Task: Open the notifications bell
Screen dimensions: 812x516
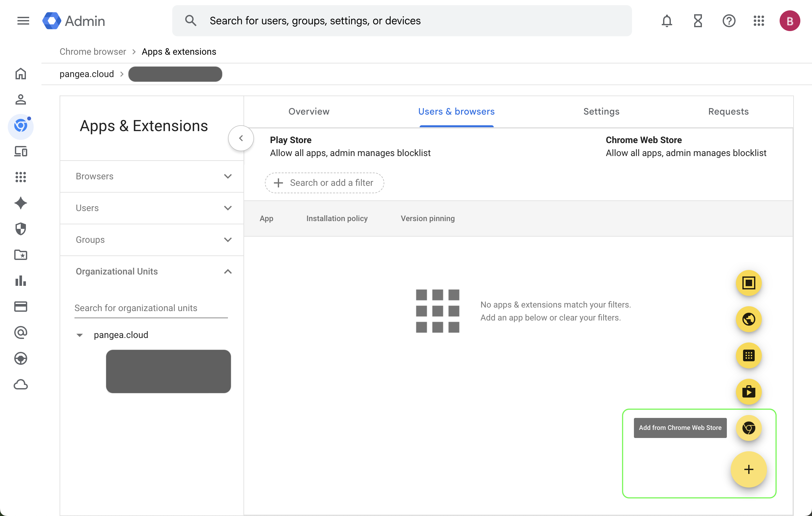Action: point(667,21)
